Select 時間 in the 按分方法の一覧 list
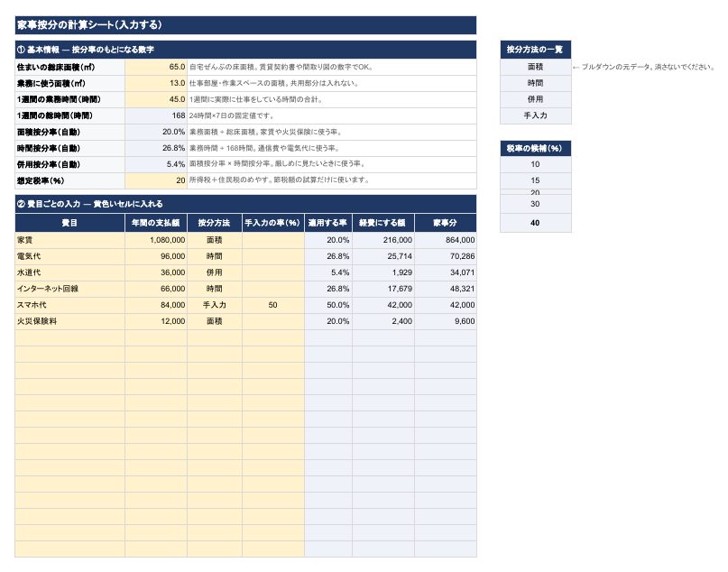This screenshot has width=728, height=572. [x=535, y=83]
